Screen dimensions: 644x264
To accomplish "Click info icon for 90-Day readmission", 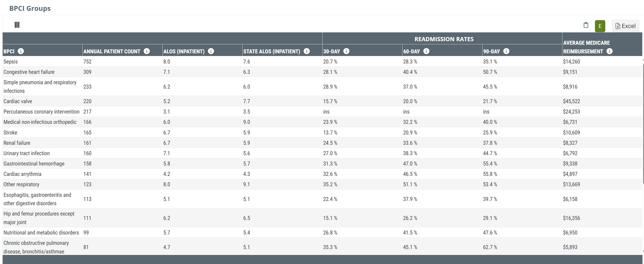I will [x=506, y=51].
